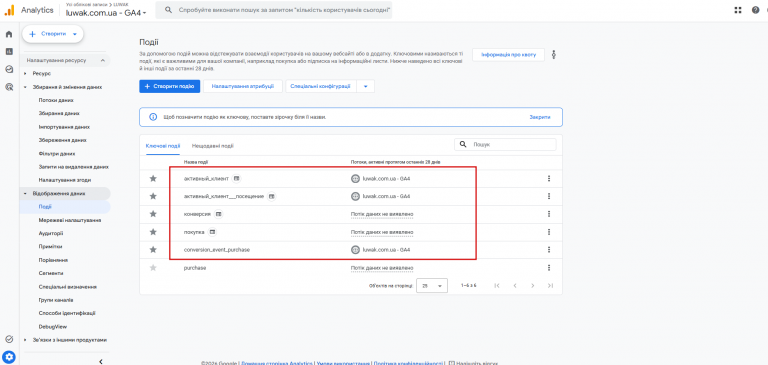The image size is (768, 365).
Task: Go to last page of events table
Action: (551, 286)
